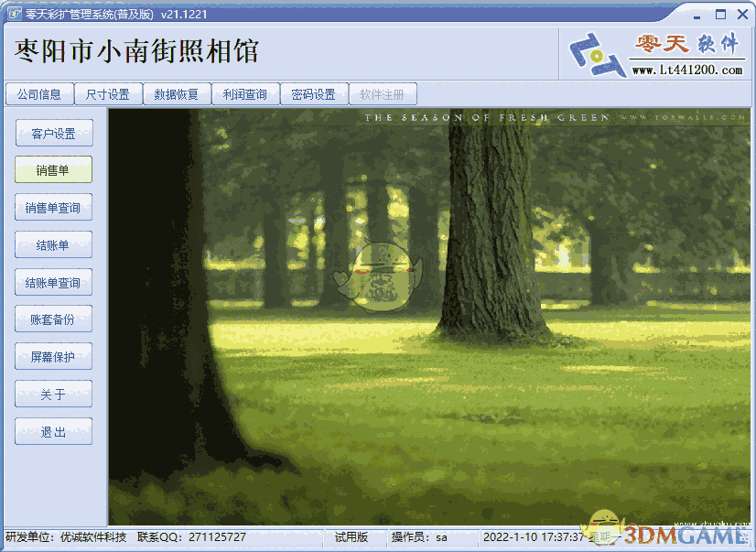
Task: Click the highlighted 销售单 button
Action: [x=53, y=169]
